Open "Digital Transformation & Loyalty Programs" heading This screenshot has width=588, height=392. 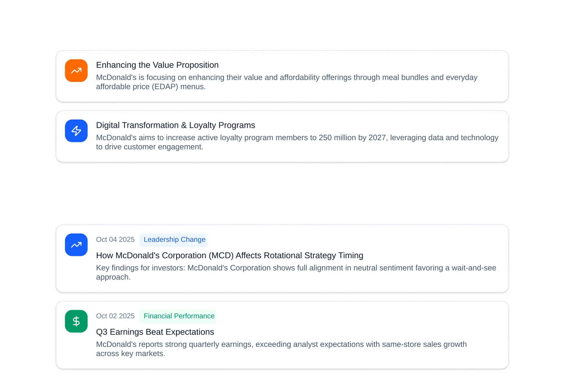click(175, 125)
